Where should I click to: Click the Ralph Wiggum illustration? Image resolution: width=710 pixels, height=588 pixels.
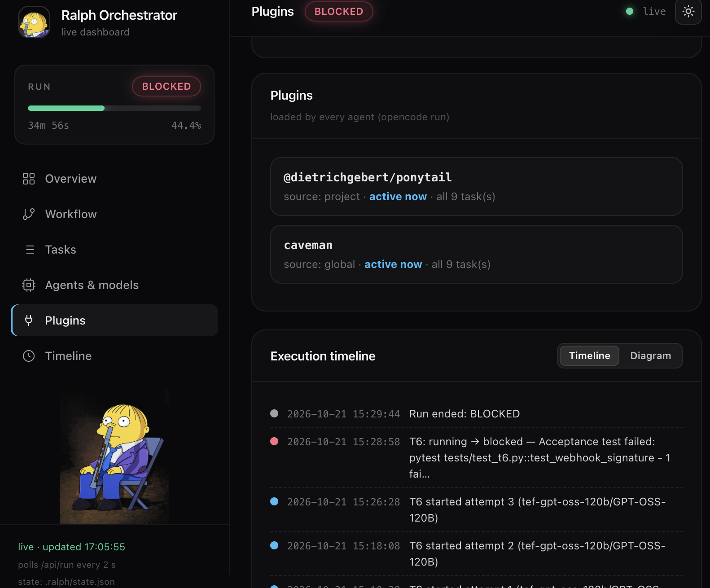coord(114,457)
